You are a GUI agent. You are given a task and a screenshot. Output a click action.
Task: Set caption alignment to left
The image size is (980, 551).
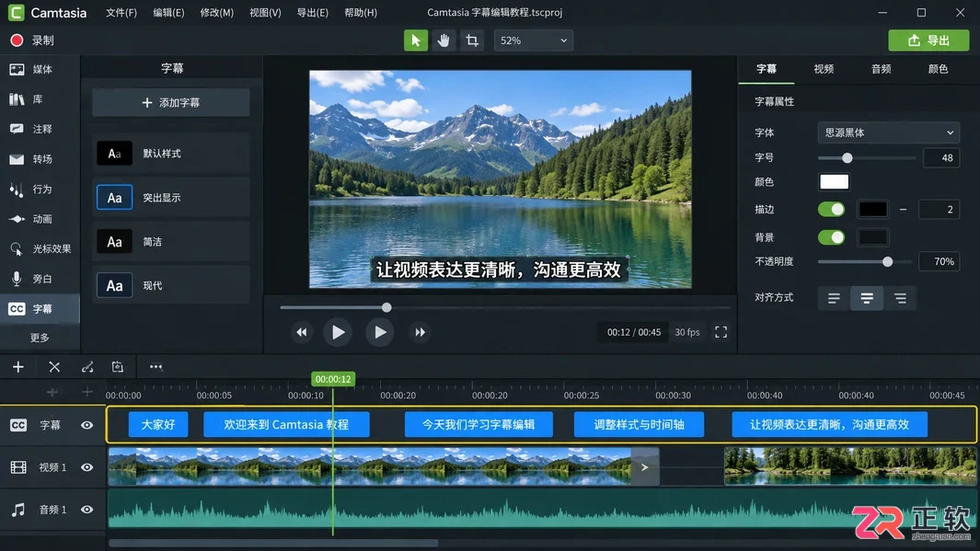(834, 299)
